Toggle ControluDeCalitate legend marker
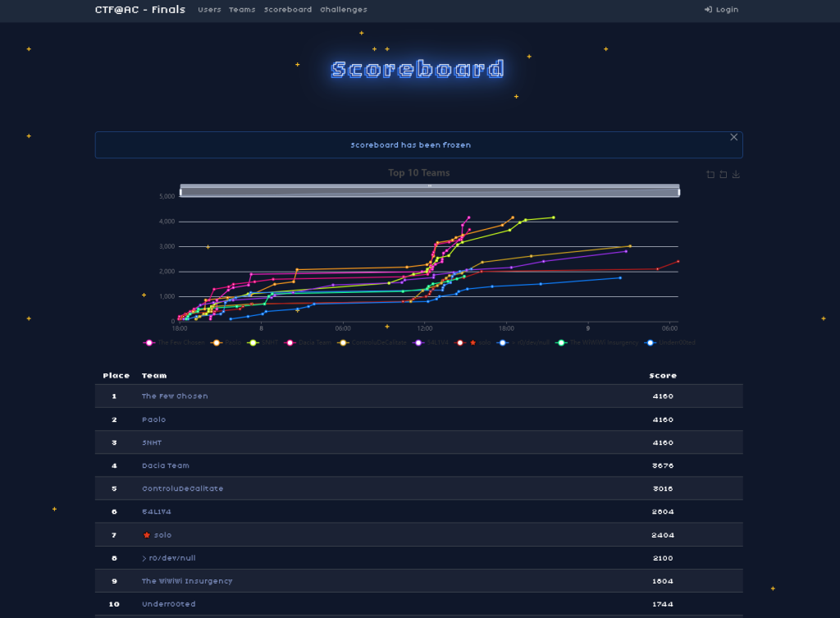 [x=343, y=342]
